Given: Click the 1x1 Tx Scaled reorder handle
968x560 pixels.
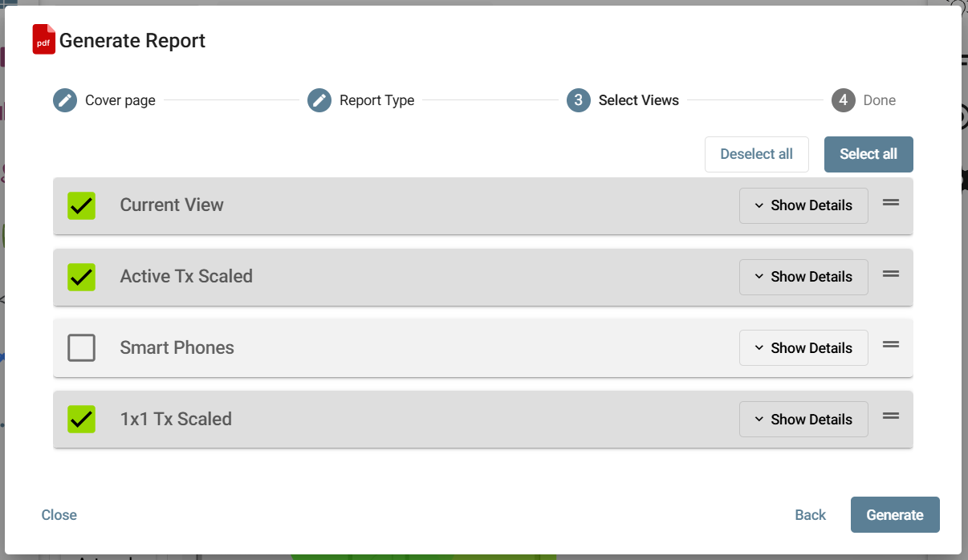Looking at the screenshot, I should [891, 416].
